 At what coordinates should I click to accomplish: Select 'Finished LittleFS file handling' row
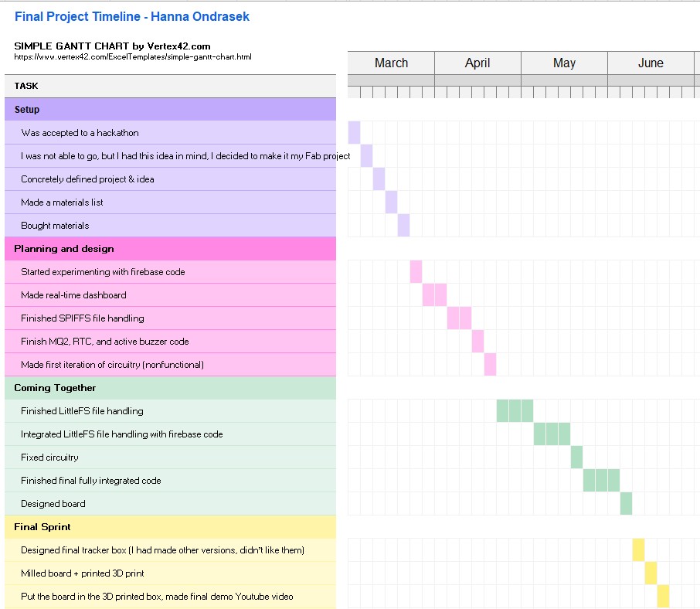click(x=170, y=411)
